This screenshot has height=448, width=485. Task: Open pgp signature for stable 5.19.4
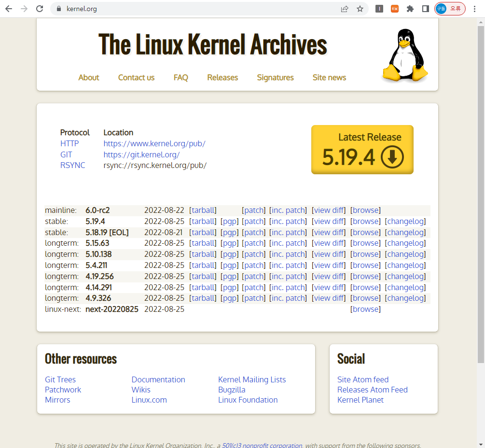click(x=230, y=221)
